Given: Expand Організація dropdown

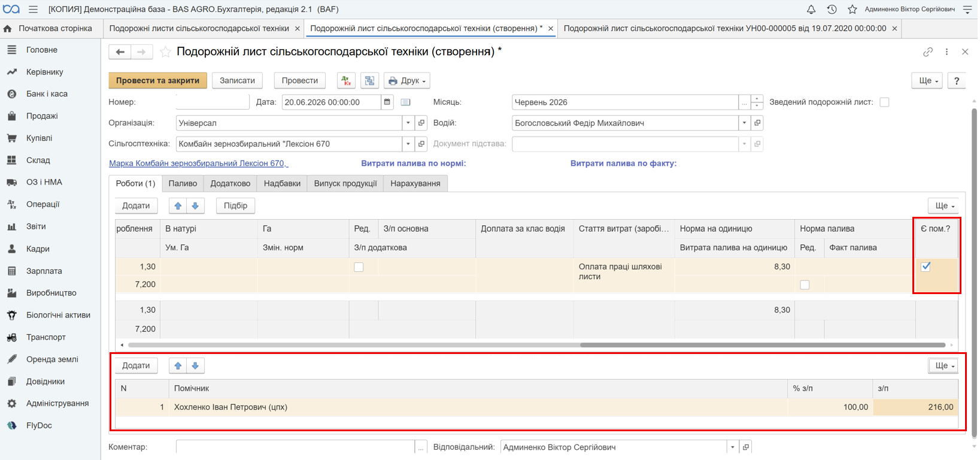Looking at the screenshot, I should click(408, 123).
